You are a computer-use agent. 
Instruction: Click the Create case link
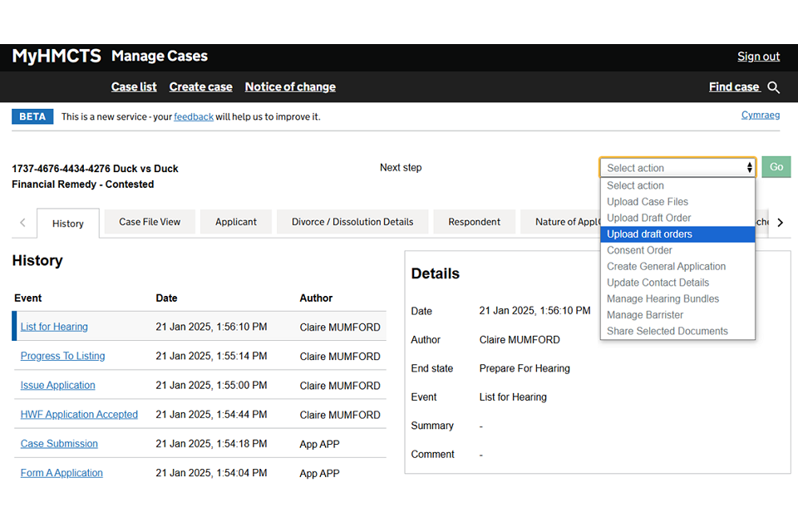tap(200, 87)
